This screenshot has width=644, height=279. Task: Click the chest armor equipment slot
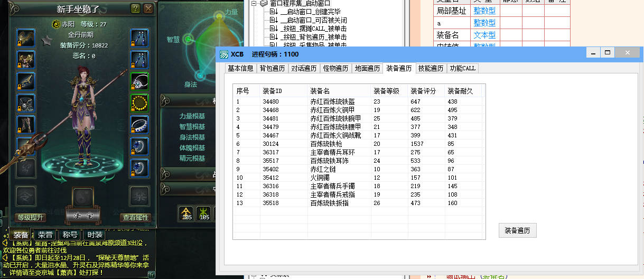tap(26, 59)
